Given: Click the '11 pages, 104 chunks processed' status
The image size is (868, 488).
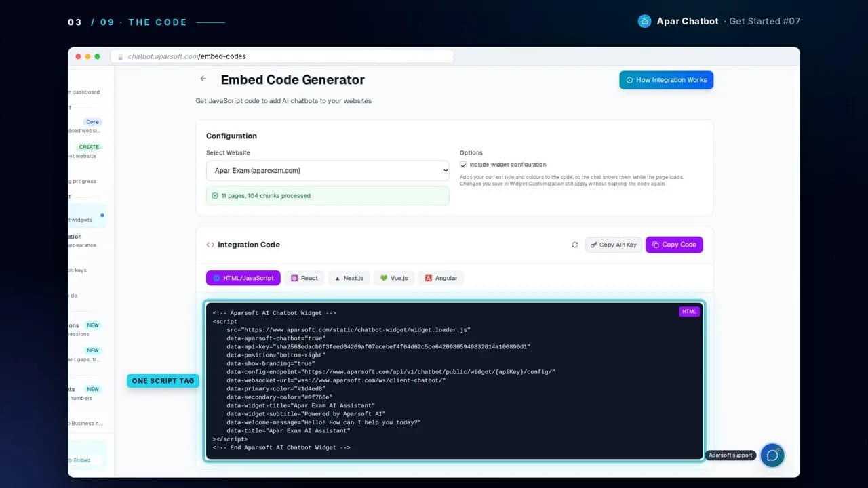Looking at the screenshot, I should click(x=328, y=195).
